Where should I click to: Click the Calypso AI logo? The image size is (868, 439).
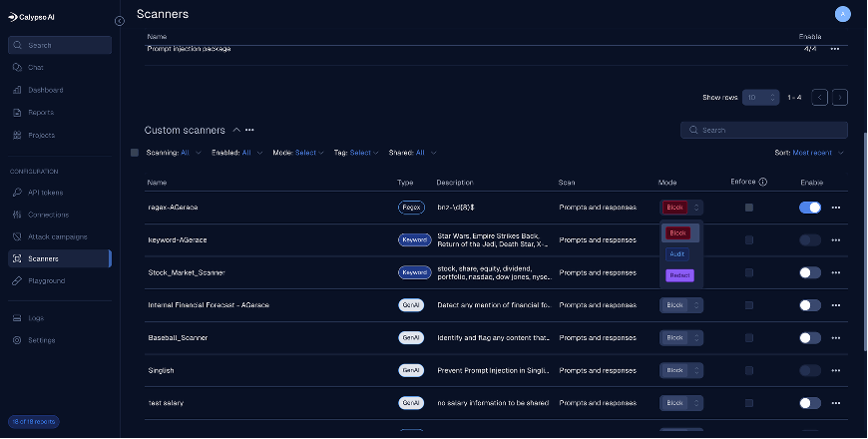point(32,17)
